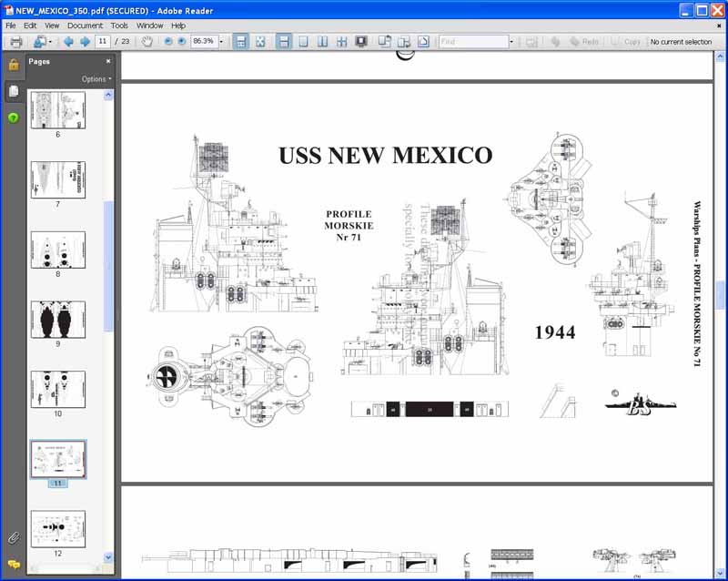Click the zoom in button before 86.3%
Viewport: 728px width, 581px height.
182,42
